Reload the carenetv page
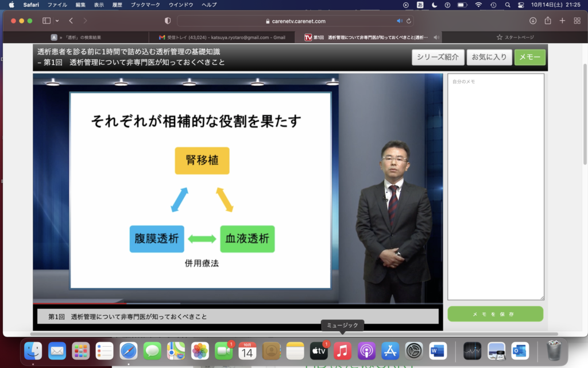Image resolution: width=588 pixels, height=368 pixels. point(409,21)
